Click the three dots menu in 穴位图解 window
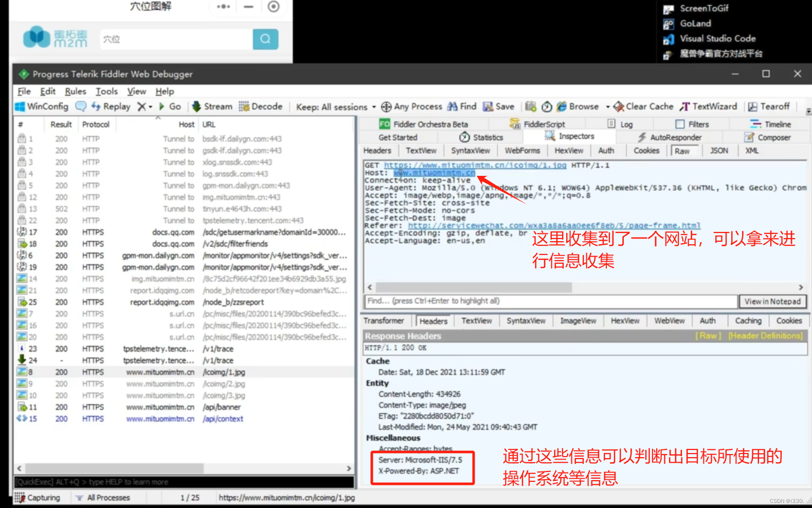Image resolution: width=812 pixels, height=508 pixels. 224,7
